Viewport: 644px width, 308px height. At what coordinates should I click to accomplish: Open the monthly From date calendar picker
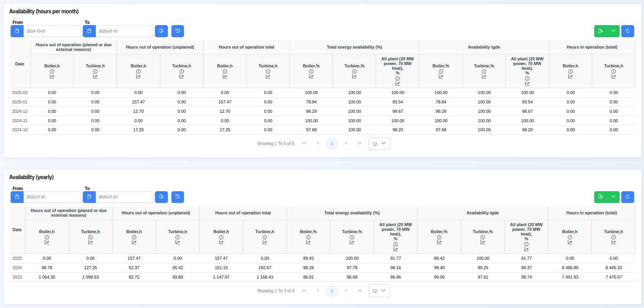[x=17, y=31]
